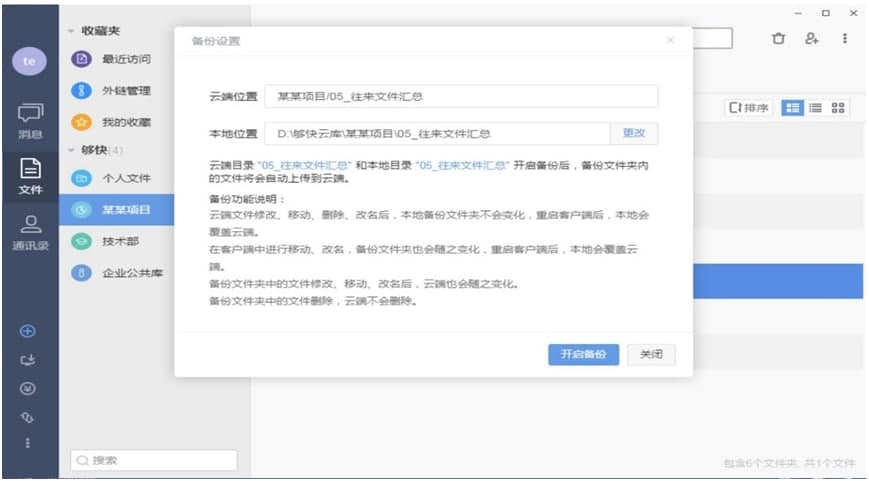Switch to grid thumbnail view mode

(x=839, y=108)
